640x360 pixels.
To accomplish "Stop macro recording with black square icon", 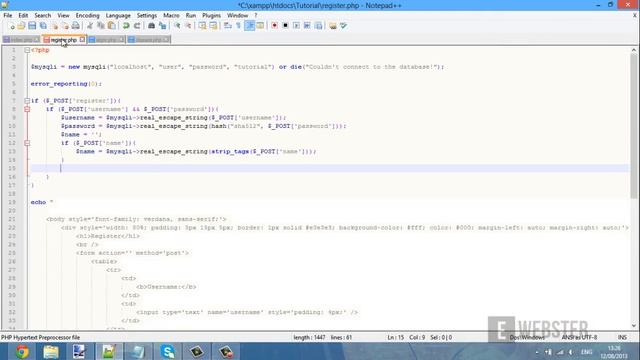I will pos(285,26).
